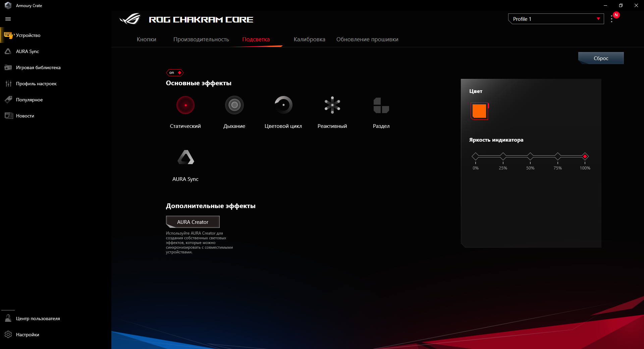The image size is (644, 349).
Task: Launch AURA Creator button
Action: point(193,222)
